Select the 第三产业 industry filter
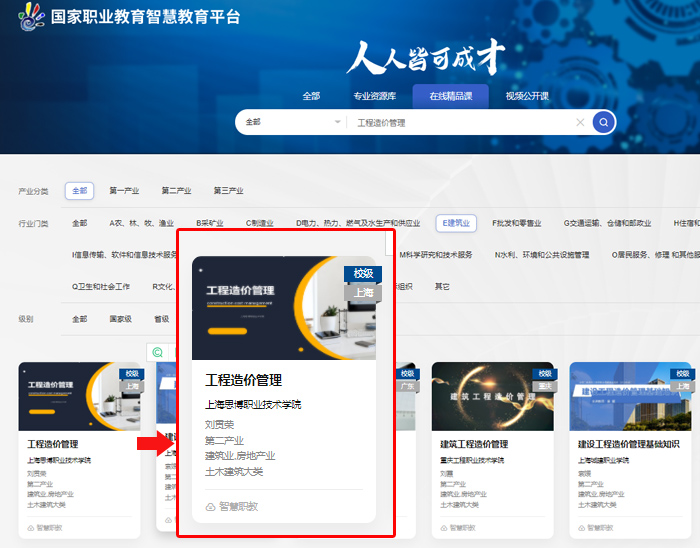Viewport: 700px width, 548px height. 228,190
